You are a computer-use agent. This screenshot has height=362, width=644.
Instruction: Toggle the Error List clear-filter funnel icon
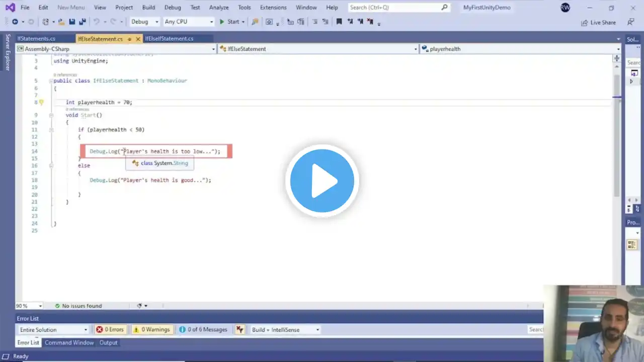pyautogui.click(x=240, y=330)
